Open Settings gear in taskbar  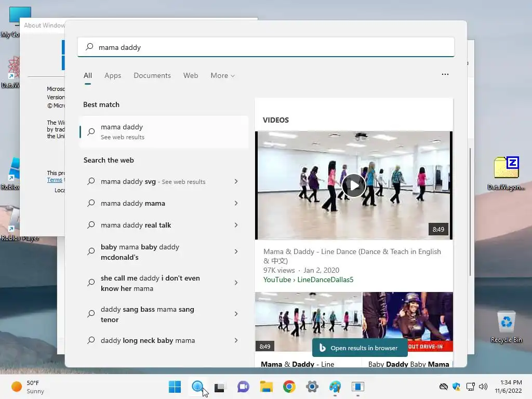click(312, 387)
